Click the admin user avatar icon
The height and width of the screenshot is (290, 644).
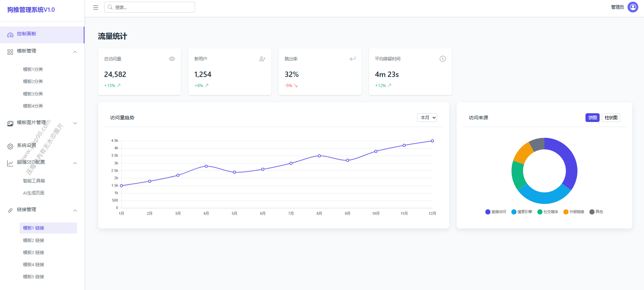[x=633, y=7]
